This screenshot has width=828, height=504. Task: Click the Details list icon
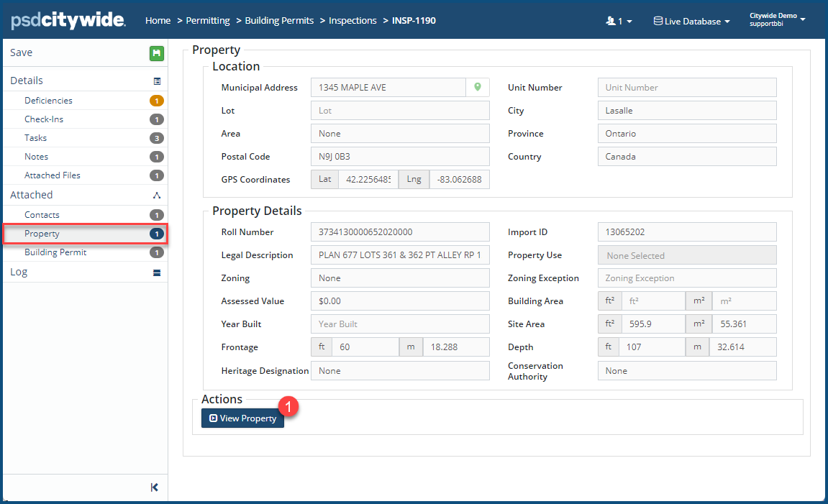point(157,81)
